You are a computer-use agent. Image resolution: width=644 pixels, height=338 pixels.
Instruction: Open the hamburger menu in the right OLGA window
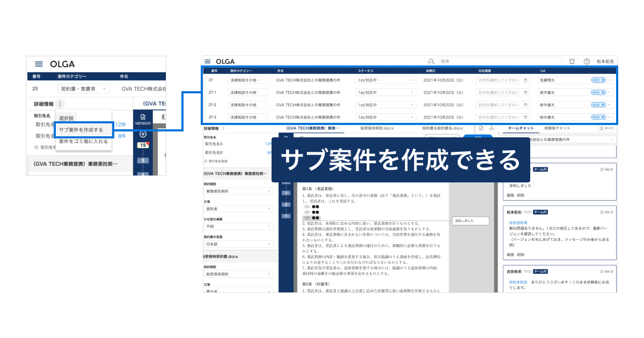click(208, 61)
